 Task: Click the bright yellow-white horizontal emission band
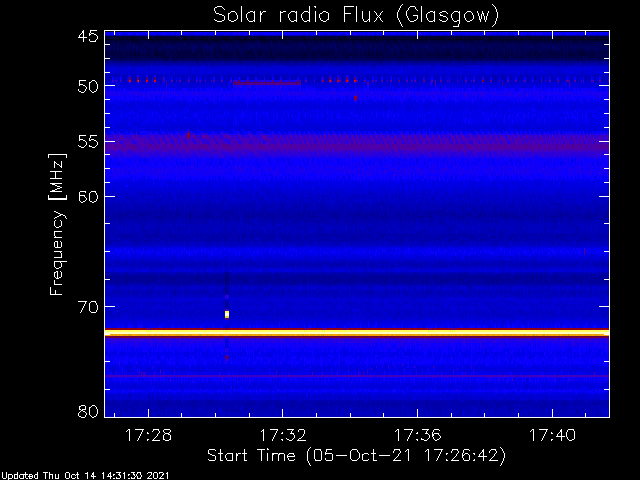pos(357,333)
